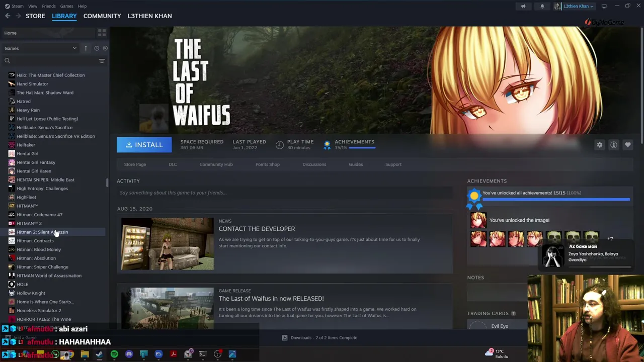Open Steam from the taskbar
This screenshot has height=362, width=644.
(99, 354)
